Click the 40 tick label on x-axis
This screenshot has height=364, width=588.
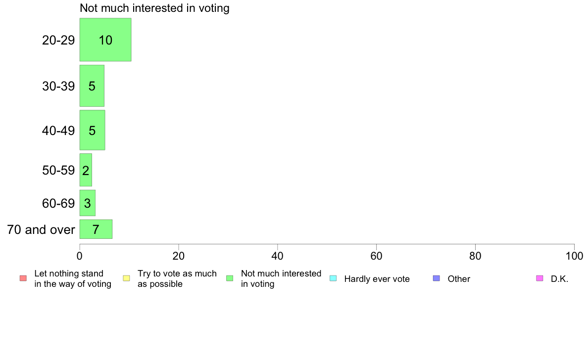click(278, 256)
